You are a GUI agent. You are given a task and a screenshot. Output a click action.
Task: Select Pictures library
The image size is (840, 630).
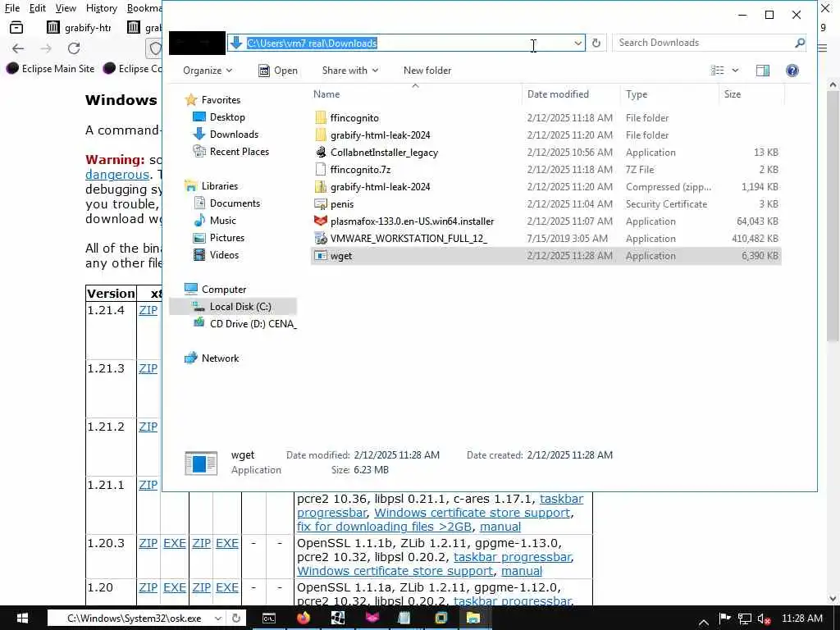click(218, 237)
